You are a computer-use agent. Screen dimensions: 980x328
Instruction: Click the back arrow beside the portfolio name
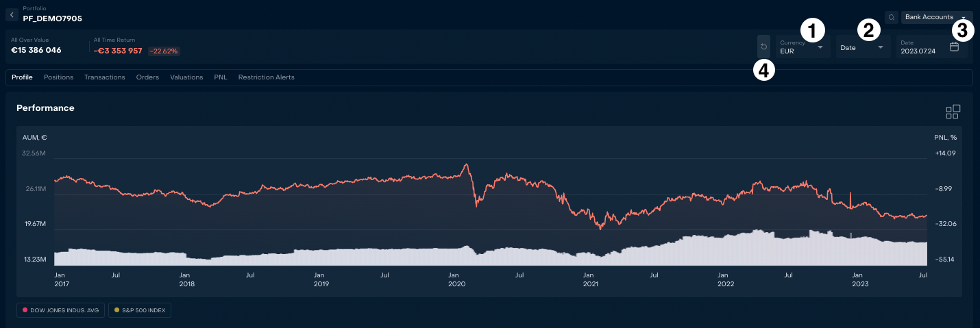(x=12, y=14)
